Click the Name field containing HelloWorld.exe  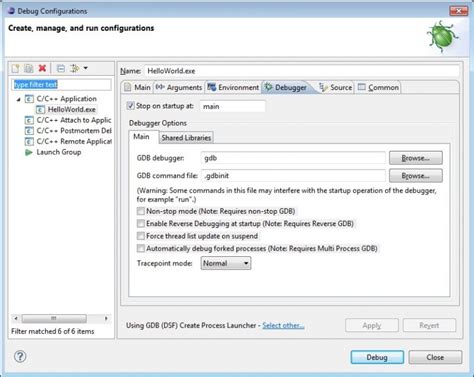[x=302, y=71]
